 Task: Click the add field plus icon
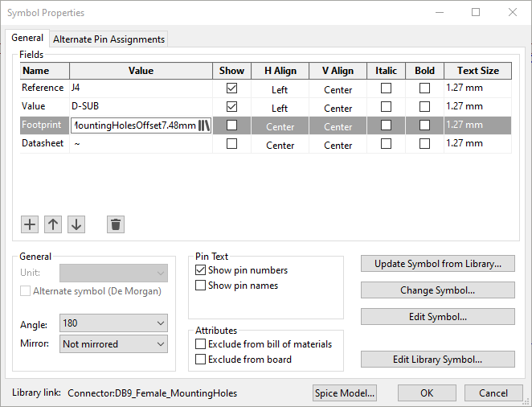(30, 224)
